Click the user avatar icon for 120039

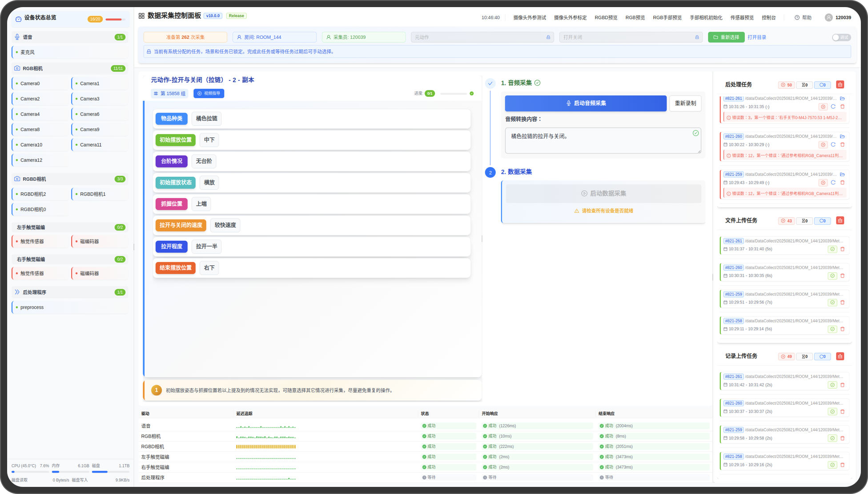828,18
